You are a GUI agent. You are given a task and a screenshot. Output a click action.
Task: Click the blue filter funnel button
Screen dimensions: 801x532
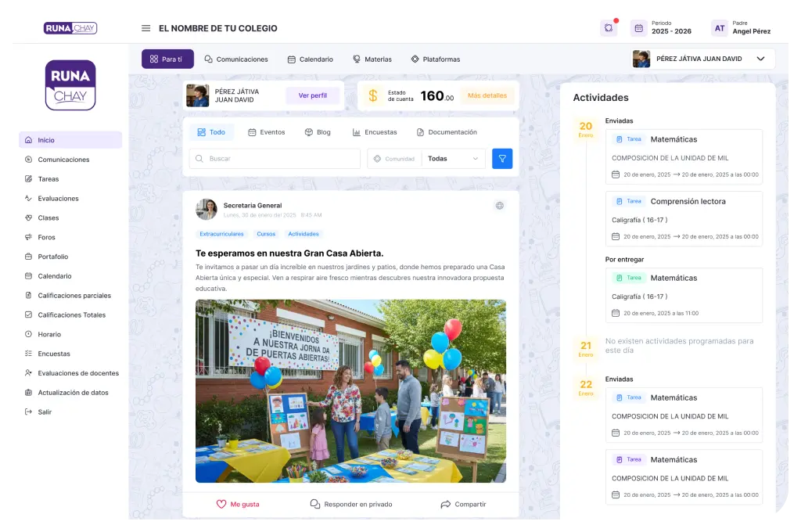[x=502, y=159]
